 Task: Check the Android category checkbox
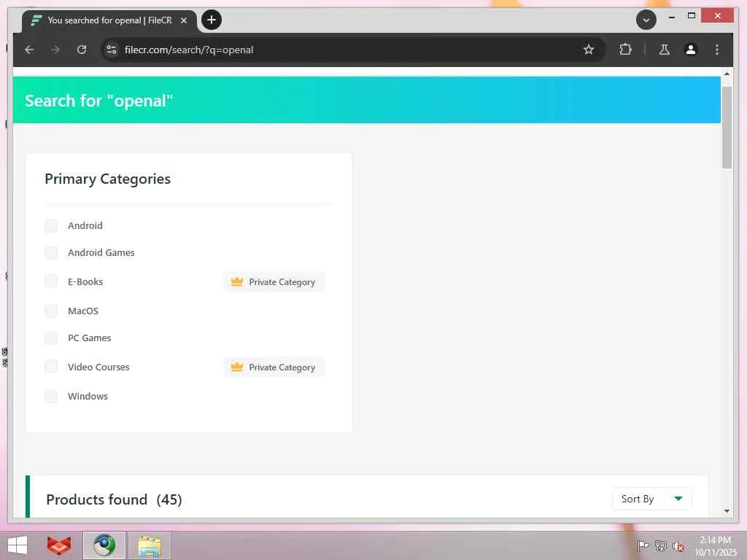(51, 226)
